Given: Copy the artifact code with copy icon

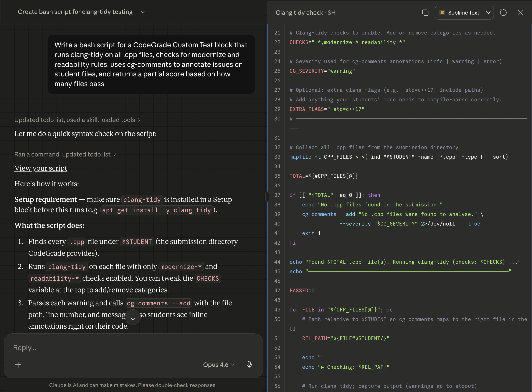Looking at the screenshot, I should click(x=425, y=13).
